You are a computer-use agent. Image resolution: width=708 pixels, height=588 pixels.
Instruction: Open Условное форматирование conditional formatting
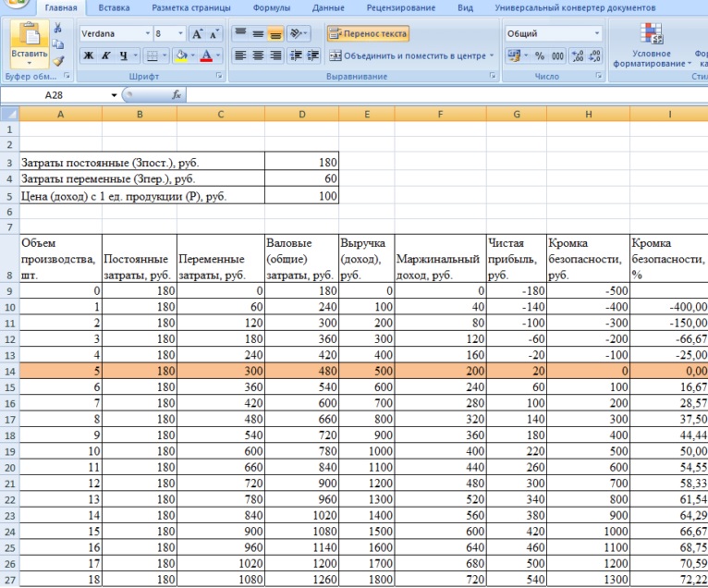(652, 46)
